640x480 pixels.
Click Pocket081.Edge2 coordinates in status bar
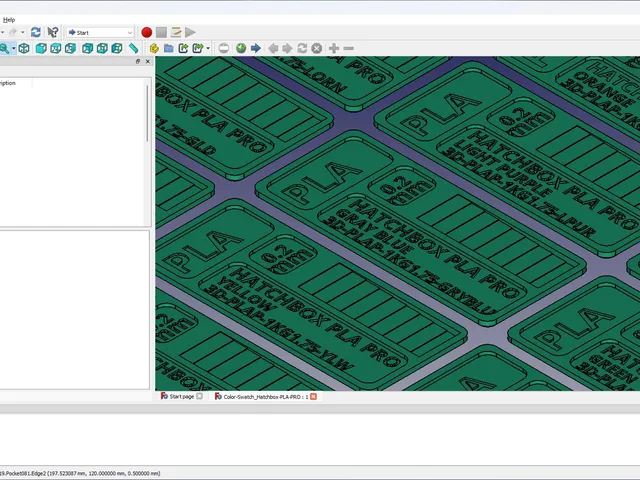click(80, 473)
